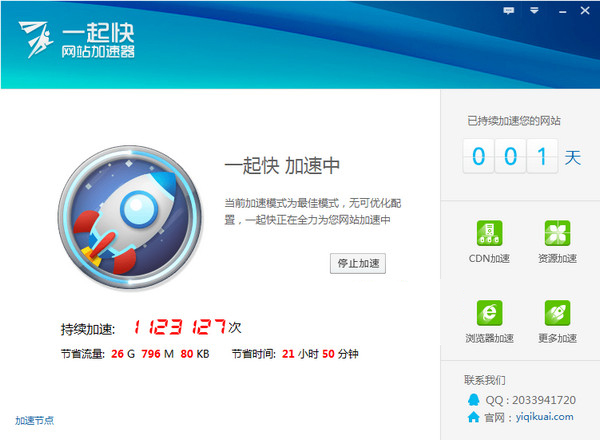
Task: Launch 浏览器加速 feature icon
Action: 489,313
